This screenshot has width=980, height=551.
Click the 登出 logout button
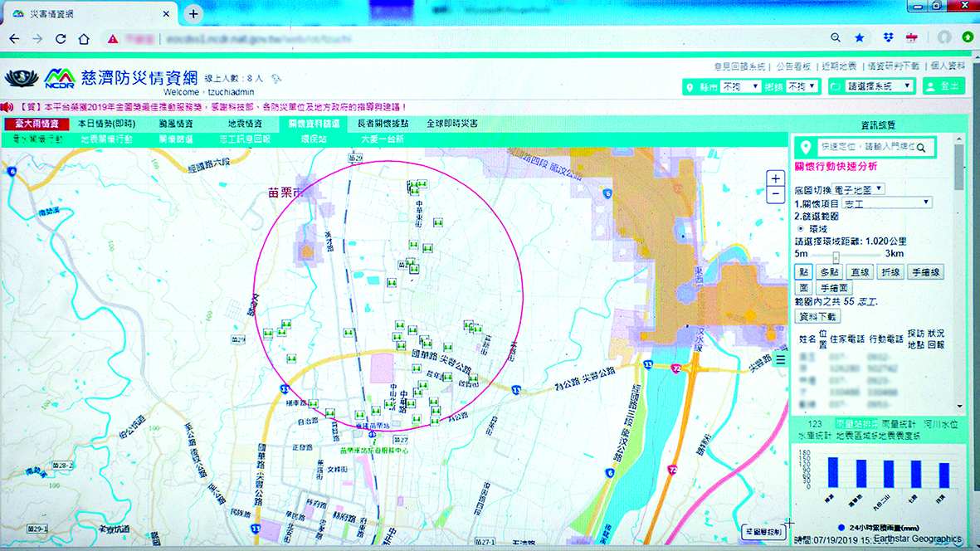(944, 86)
